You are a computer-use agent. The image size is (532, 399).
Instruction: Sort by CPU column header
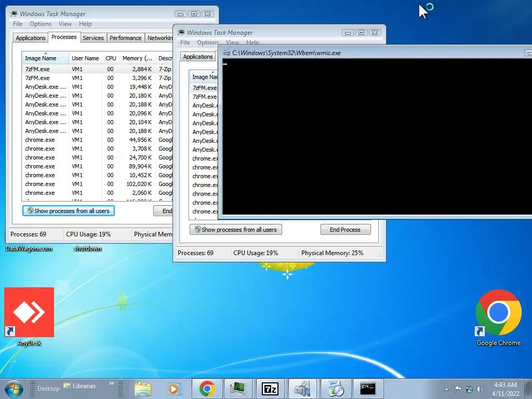[x=111, y=58]
